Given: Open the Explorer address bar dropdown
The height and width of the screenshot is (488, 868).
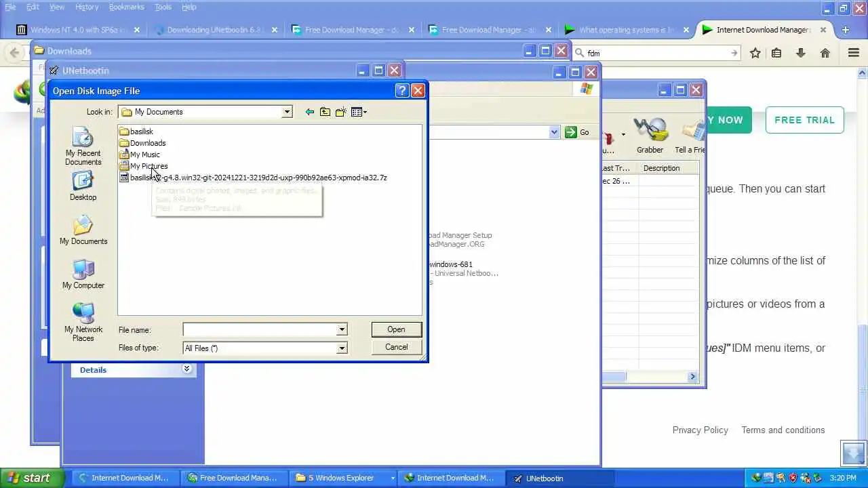Looking at the screenshot, I should [x=555, y=132].
